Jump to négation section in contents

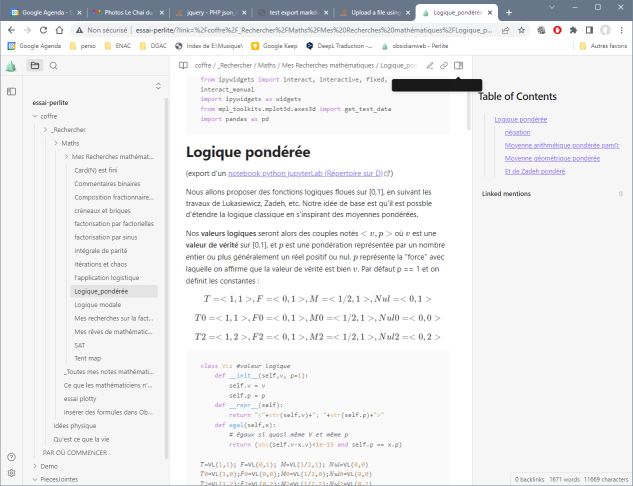tap(517, 132)
